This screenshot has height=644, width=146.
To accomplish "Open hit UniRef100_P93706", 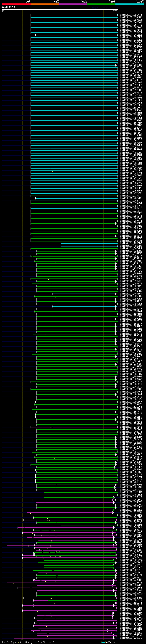I will click(x=131, y=281).
